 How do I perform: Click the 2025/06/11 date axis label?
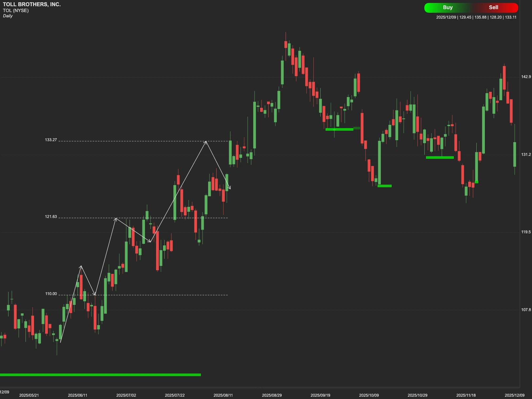tap(78, 395)
